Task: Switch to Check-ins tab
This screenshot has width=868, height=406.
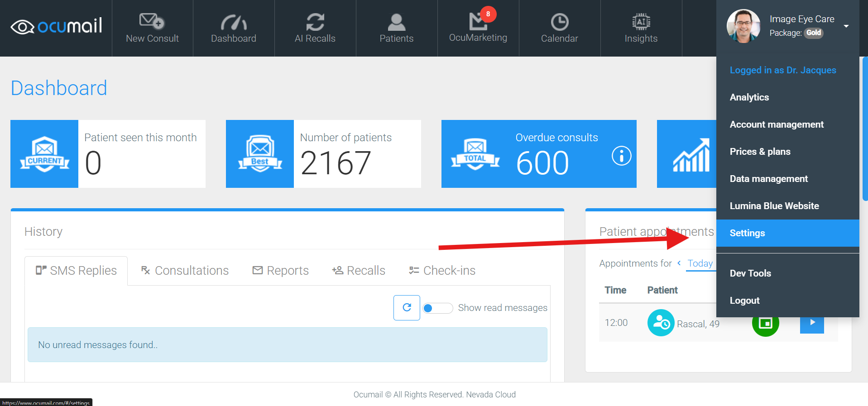Action: pyautogui.click(x=442, y=271)
